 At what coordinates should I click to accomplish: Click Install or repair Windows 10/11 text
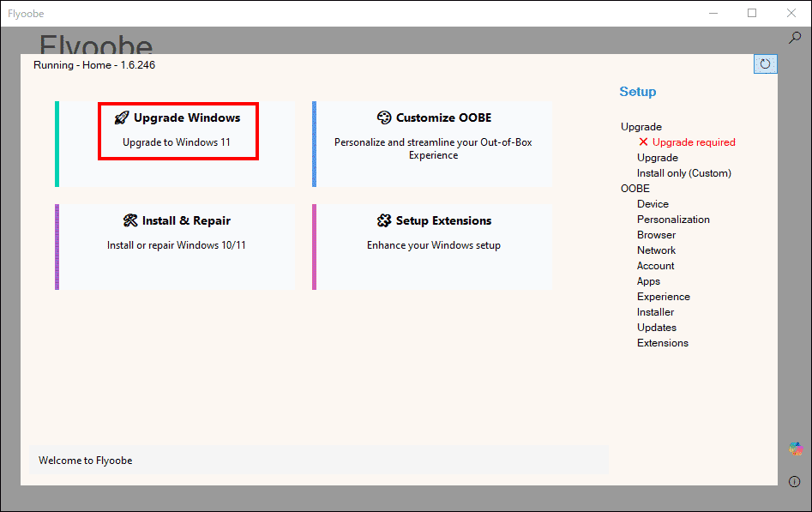coord(176,245)
